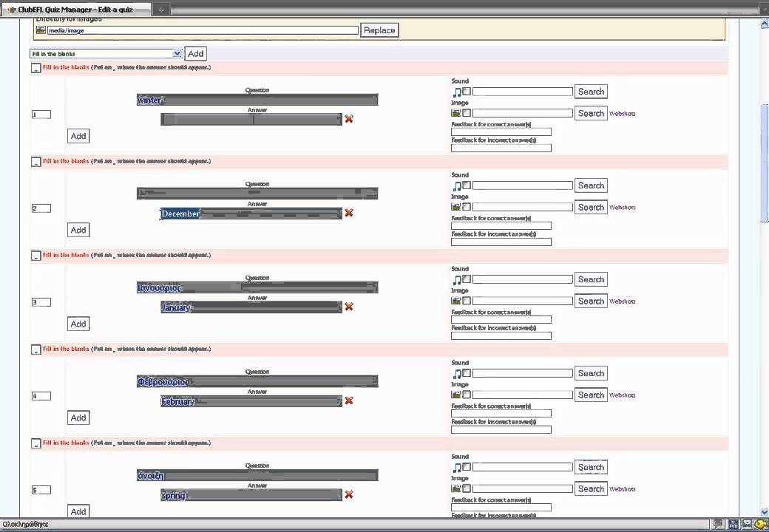
Task: Click the music note sound icon for question 2
Action: point(457,185)
